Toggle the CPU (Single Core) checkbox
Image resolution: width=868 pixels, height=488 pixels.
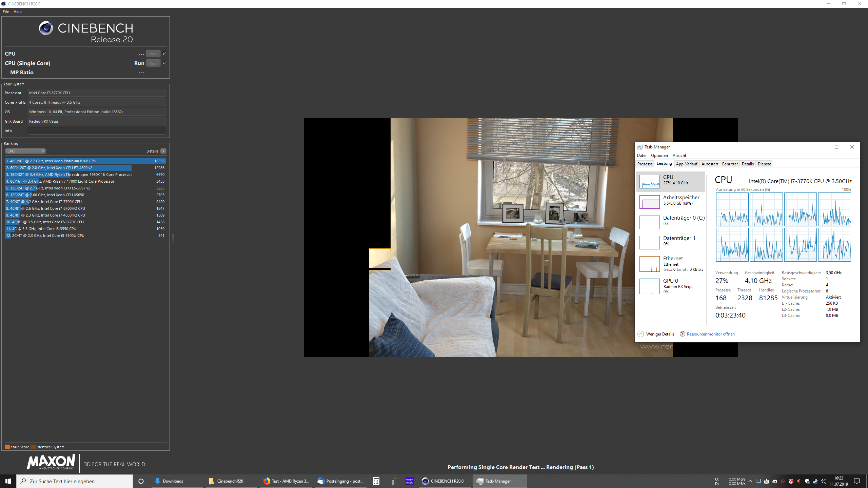(x=165, y=63)
